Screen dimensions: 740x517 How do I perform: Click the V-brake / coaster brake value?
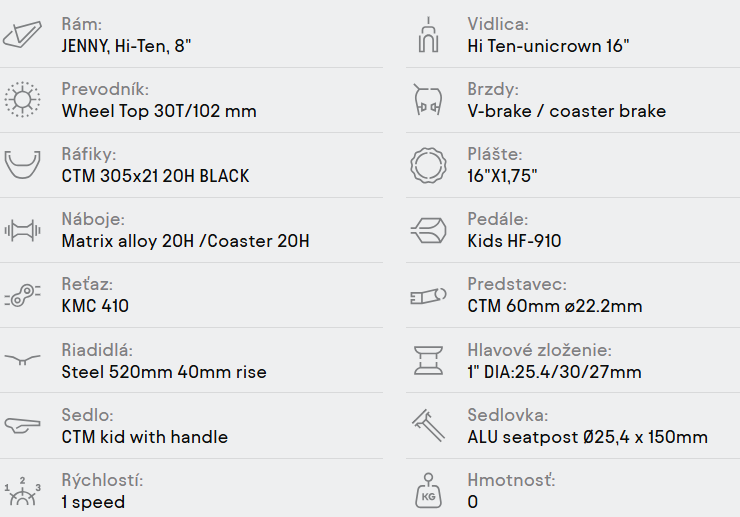click(566, 111)
